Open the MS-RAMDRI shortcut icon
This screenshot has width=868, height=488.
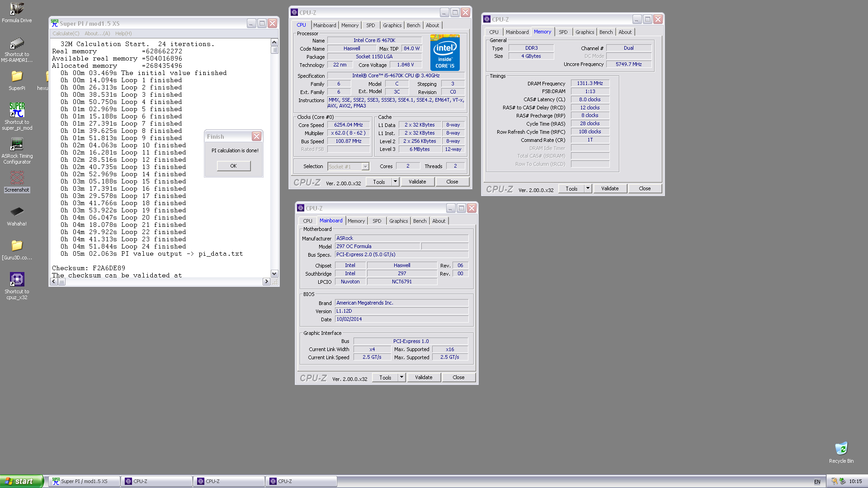point(17,43)
